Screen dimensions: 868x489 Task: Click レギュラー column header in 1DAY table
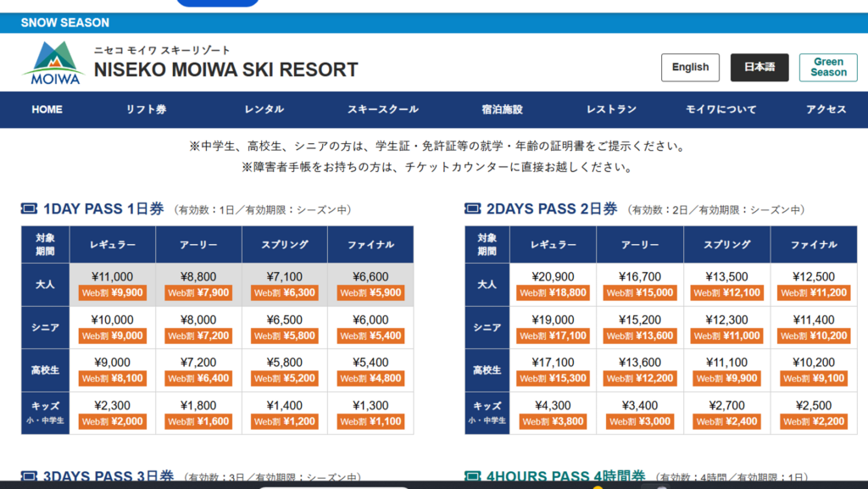(x=113, y=244)
